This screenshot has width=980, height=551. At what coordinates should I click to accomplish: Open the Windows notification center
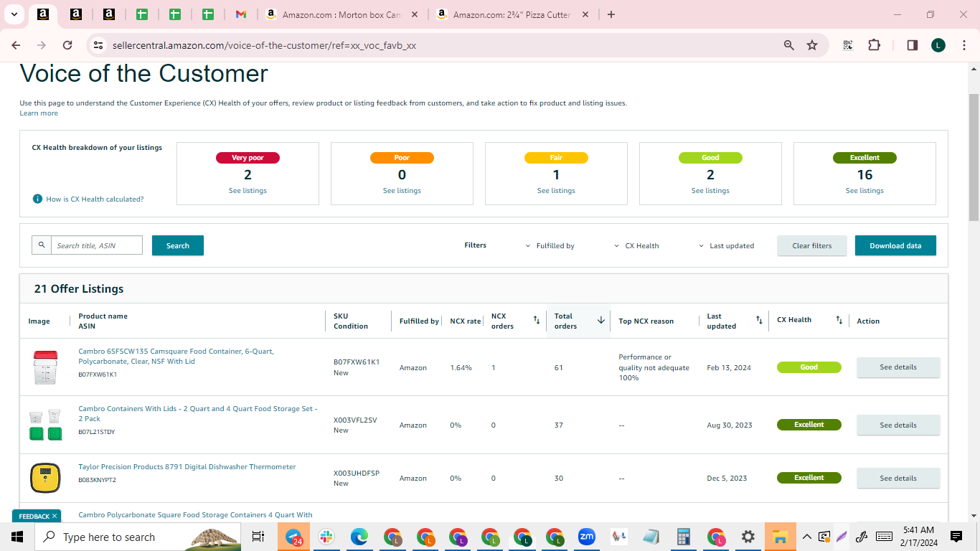point(956,537)
